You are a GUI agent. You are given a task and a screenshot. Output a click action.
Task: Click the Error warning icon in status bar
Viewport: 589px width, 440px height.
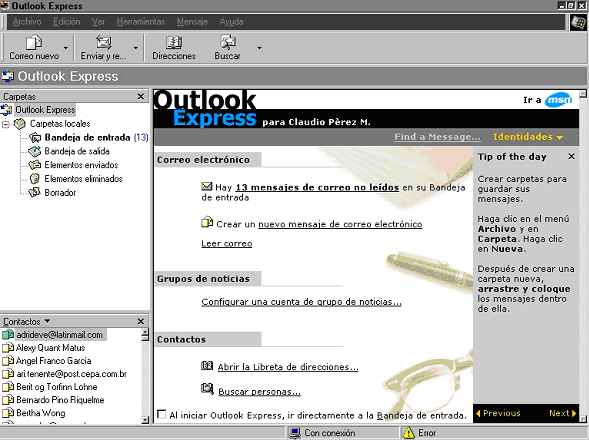(x=408, y=433)
